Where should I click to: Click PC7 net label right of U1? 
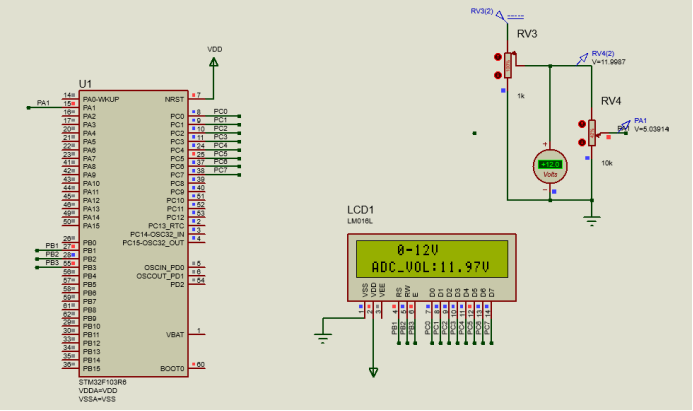coord(221,170)
